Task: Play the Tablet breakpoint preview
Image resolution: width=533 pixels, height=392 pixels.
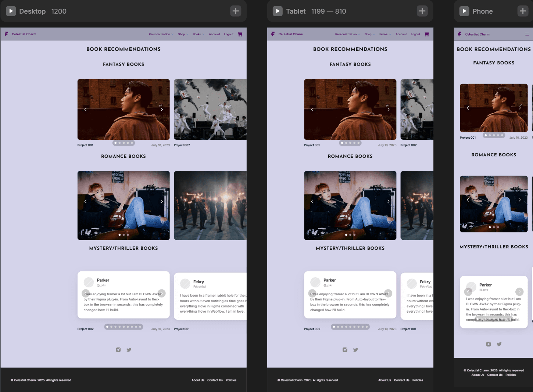Action: coord(278,11)
